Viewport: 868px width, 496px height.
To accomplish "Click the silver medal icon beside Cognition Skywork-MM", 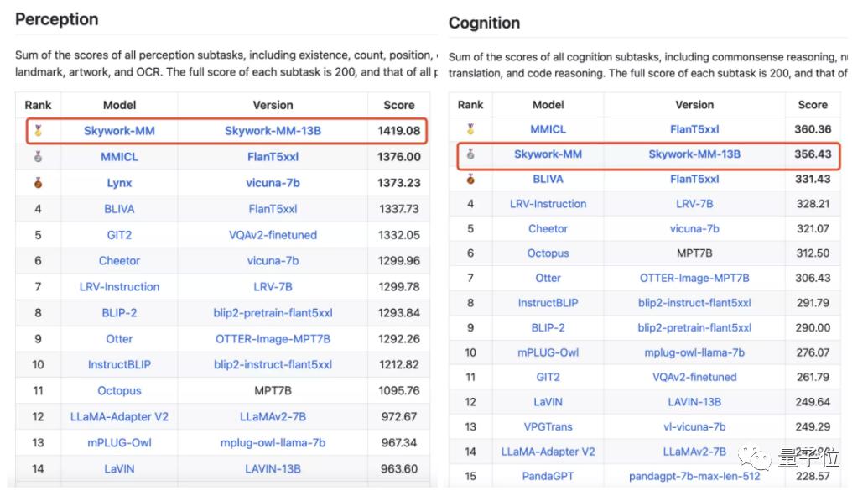I will (470, 154).
